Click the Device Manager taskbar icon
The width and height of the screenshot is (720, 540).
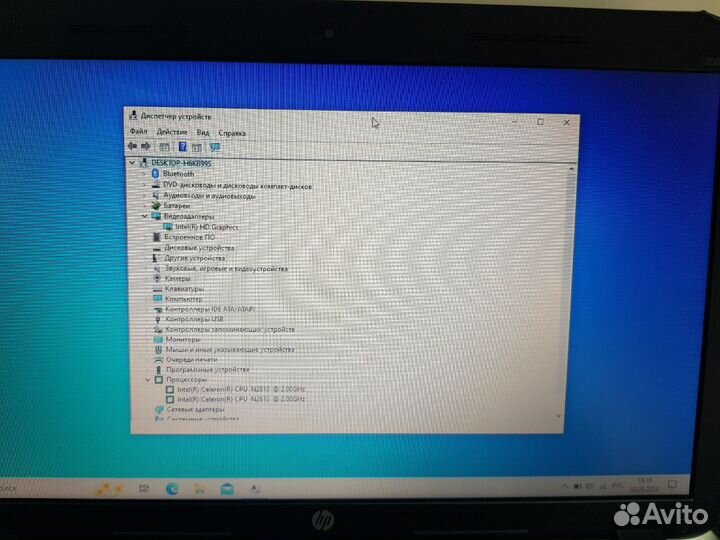pos(254,489)
